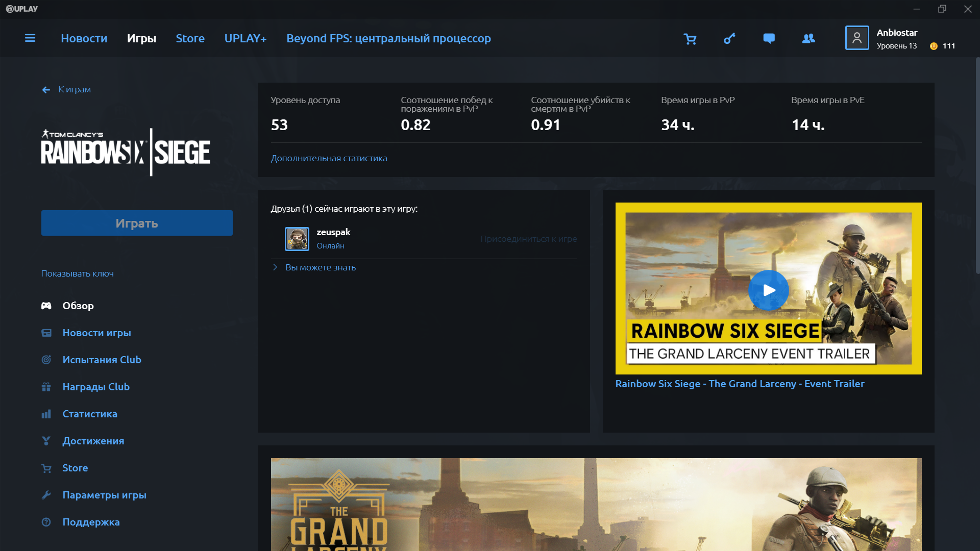
Task: Open the chat messages icon
Action: tap(769, 39)
